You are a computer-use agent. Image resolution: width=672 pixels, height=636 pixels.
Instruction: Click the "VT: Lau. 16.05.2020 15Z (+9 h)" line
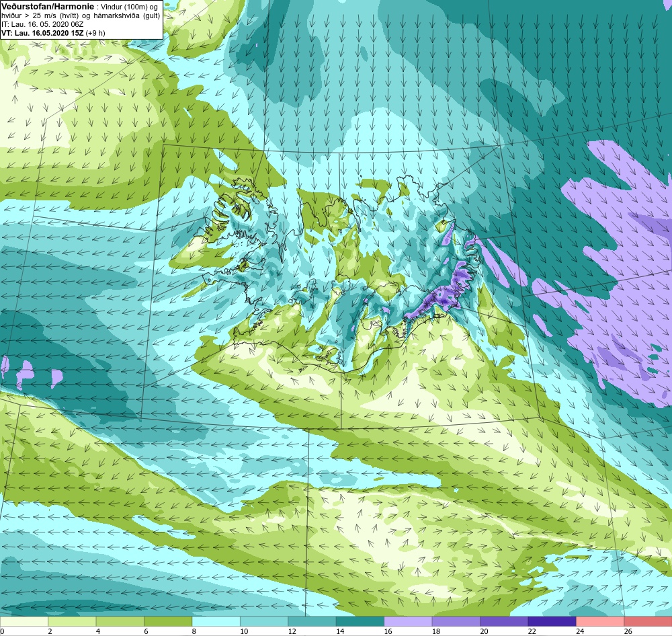(53, 32)
